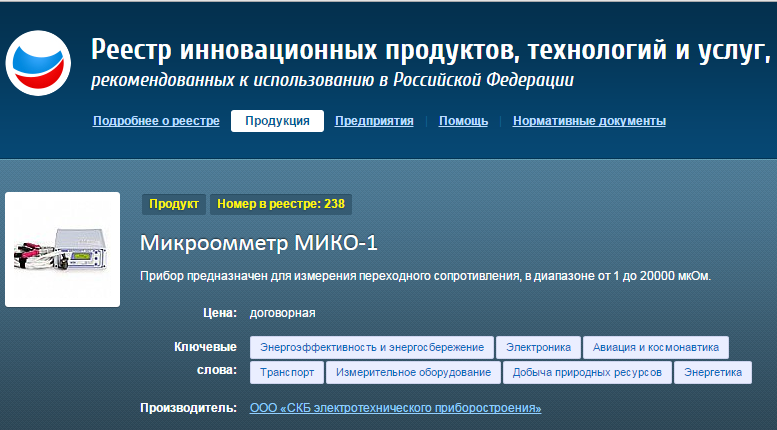Pick the Измерительное оборудование keyword
Image resolution: width=777 pixels, height=430 pixels.
point(413,373)
